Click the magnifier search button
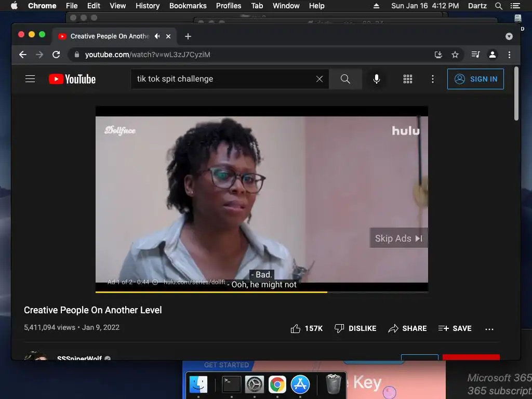532x399 pixels. pyautogui.click(x=345, y=79)
